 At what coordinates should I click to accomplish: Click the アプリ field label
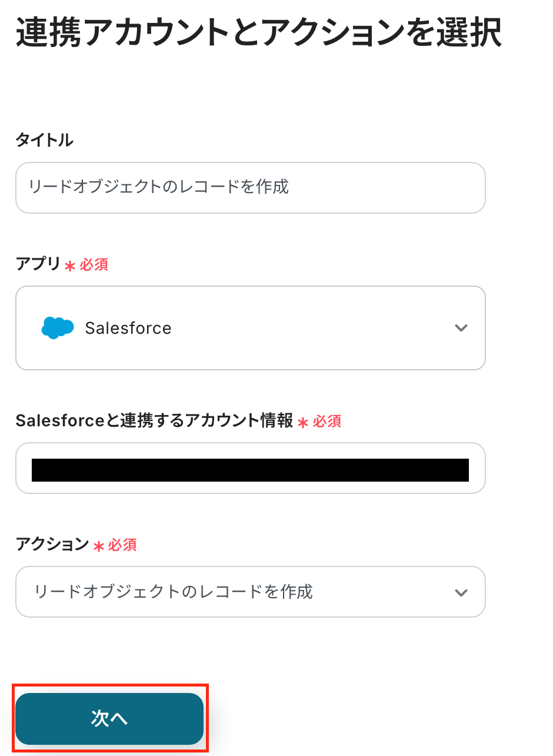coord(38,264)
